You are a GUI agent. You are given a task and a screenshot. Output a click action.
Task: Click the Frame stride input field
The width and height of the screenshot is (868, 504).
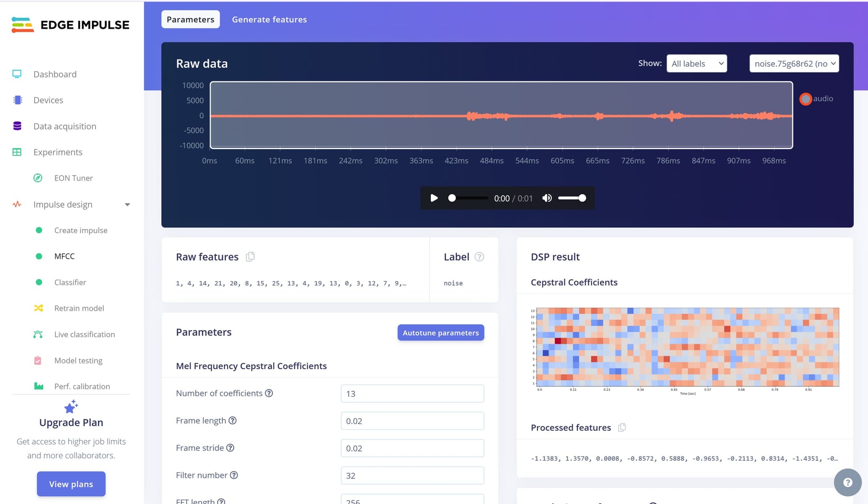coord(412,448)
